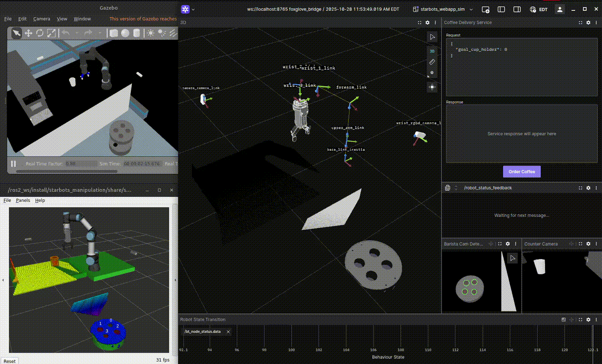The height and width of the screenshot is (364, 602).
Task: Open the Panels menu in RViz
Action: [x=23, y=200]
